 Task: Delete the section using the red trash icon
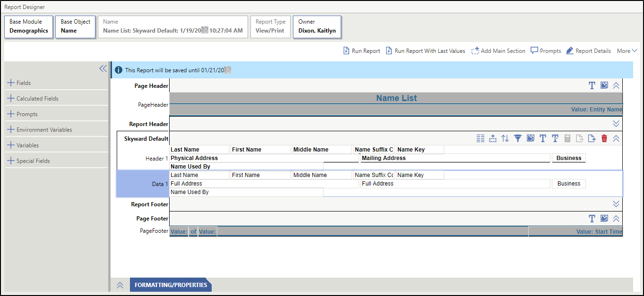(x=605, y=138)
